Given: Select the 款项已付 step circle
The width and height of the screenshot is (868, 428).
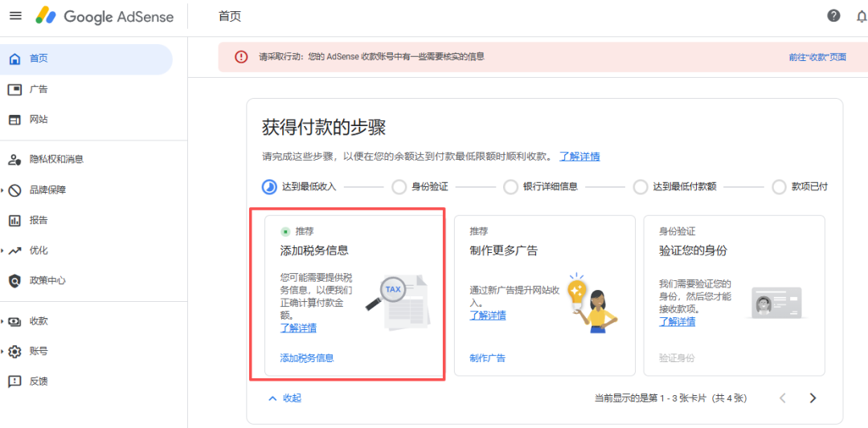Looking at the screenshot, I should tap(780, 187).
